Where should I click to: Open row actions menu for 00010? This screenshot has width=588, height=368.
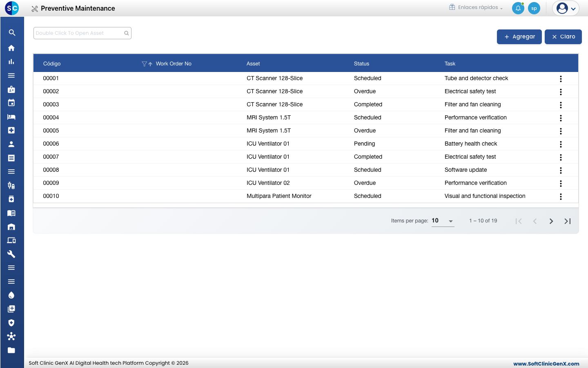pos(561,196)
